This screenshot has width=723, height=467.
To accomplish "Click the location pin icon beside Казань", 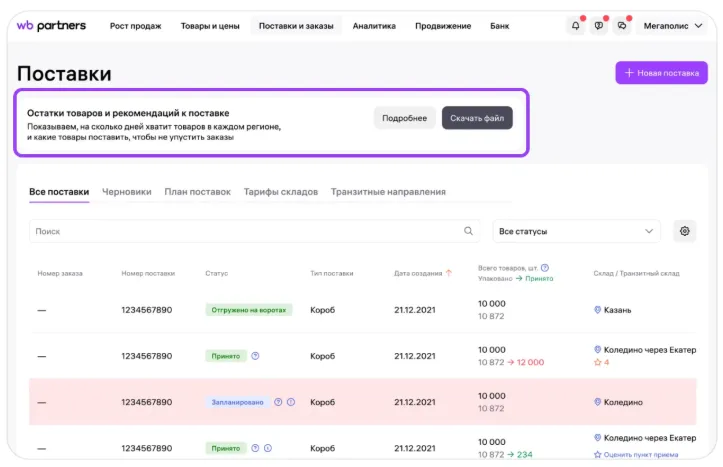I will coord(598,310).
